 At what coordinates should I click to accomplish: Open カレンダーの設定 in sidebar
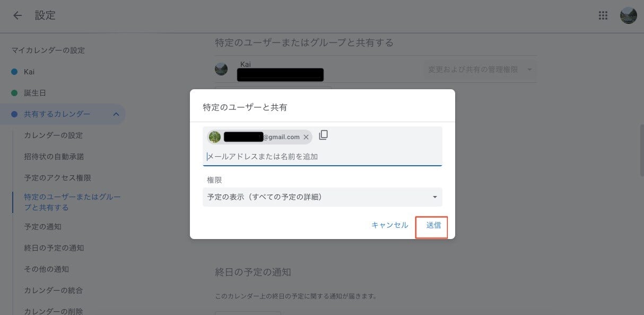click(54, 135)
